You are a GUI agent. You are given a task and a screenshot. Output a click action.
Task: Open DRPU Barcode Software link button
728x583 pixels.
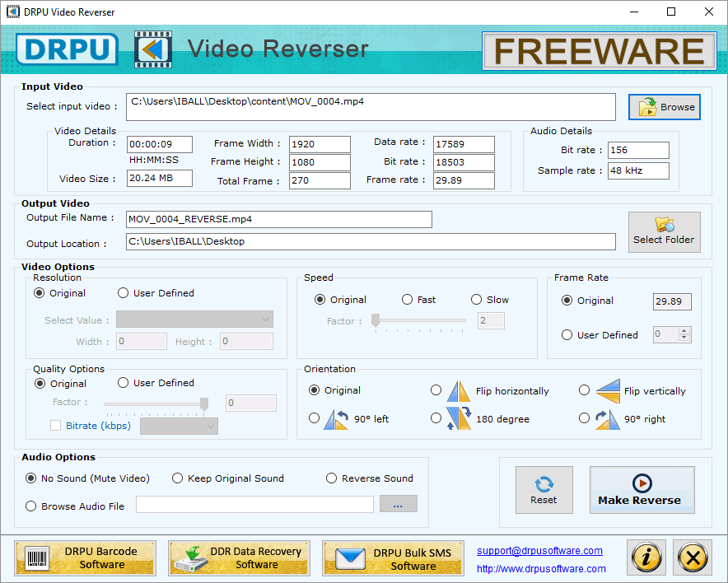point(85,558)
